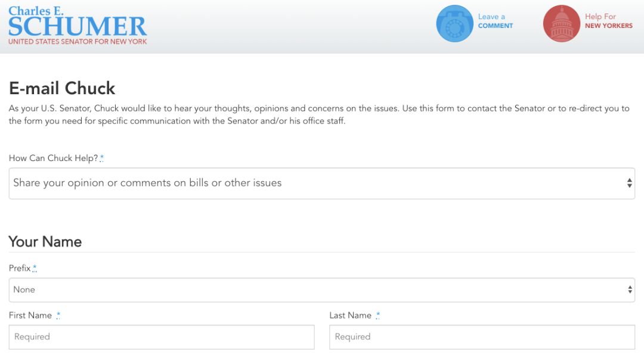Open the How Can Chuck Help dropdown

322,183
